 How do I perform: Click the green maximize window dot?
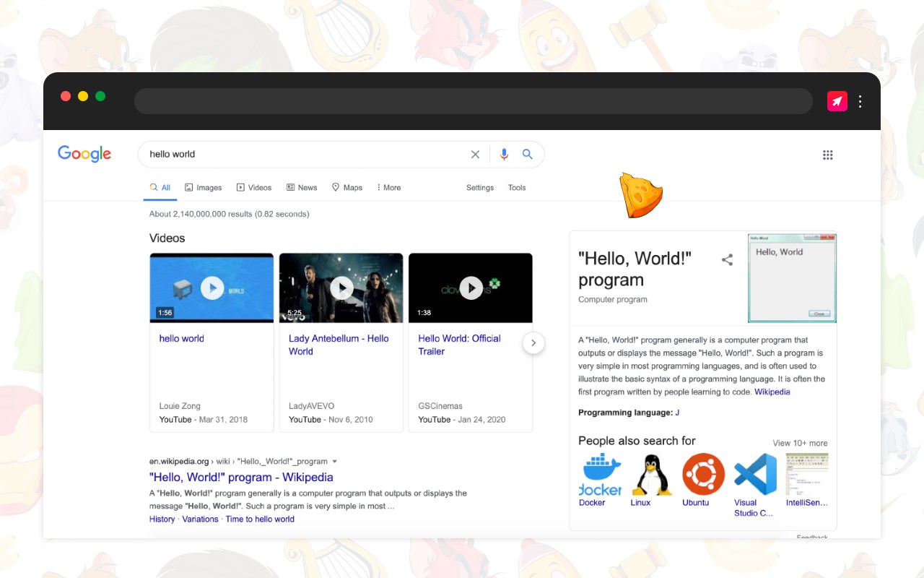pos(100,96)
